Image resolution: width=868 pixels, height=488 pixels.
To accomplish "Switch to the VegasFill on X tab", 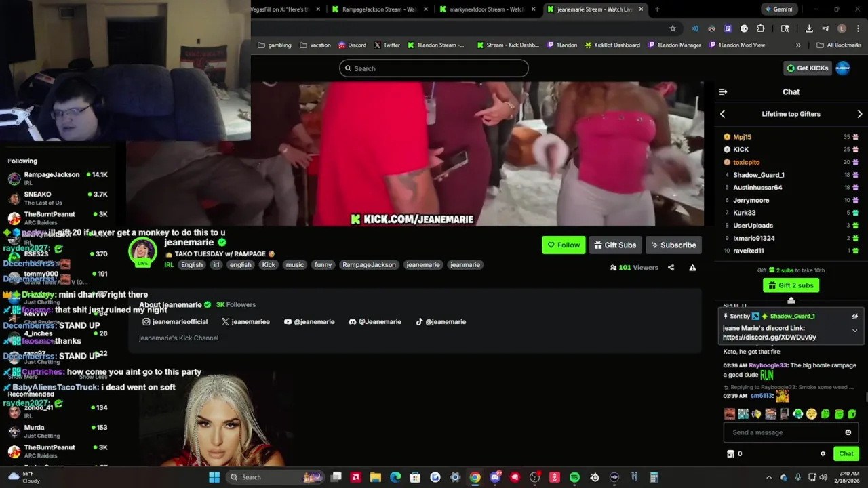I will point(285,9).
